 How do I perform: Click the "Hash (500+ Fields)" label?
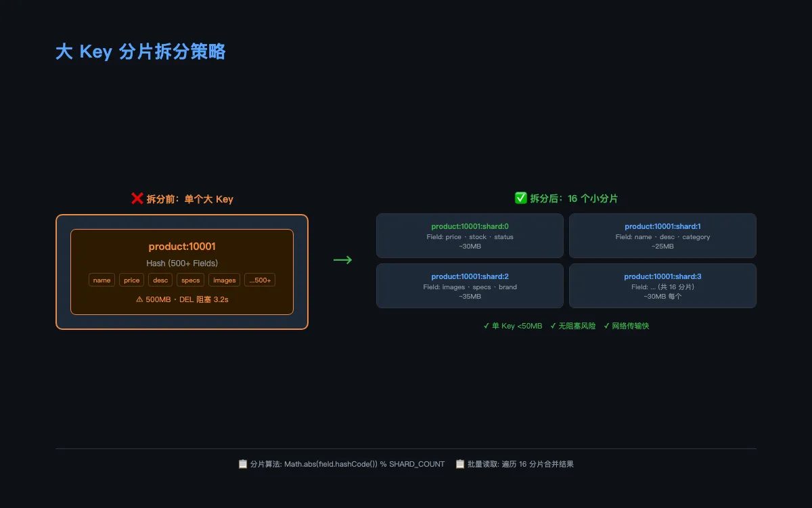pos(182,263)
